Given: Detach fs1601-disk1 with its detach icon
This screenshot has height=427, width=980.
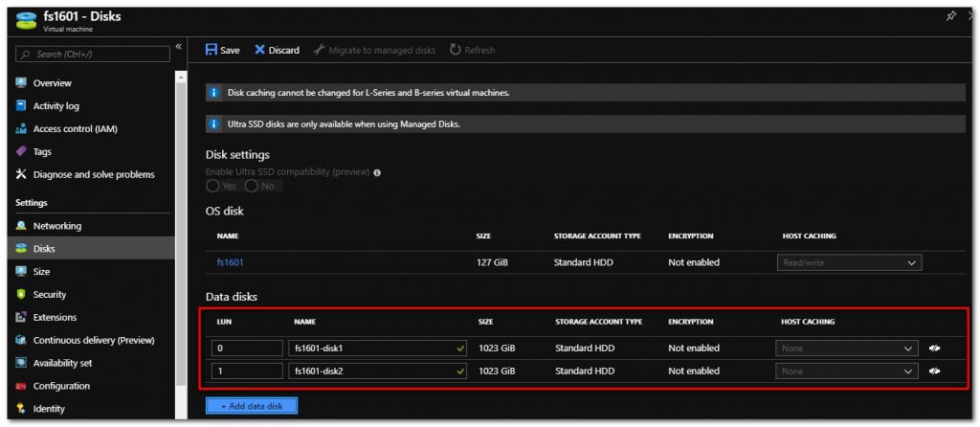Looking at the screenshot, I should coord(935,348).
